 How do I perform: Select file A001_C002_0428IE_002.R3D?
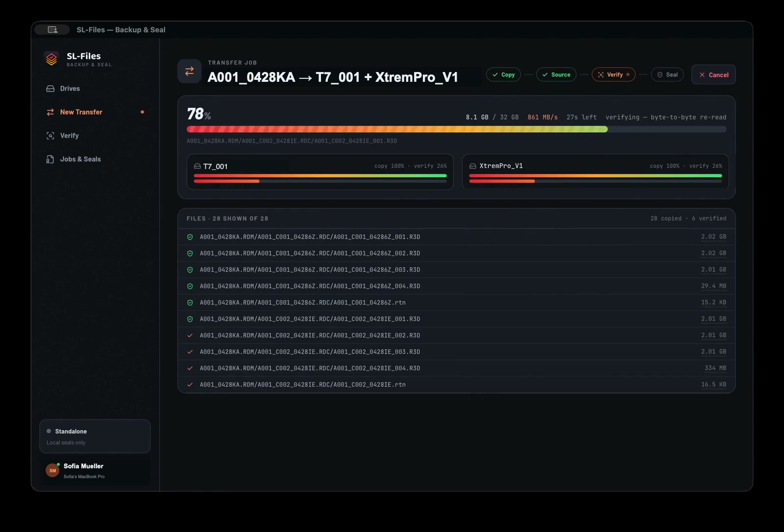click(x=456, y=336)
